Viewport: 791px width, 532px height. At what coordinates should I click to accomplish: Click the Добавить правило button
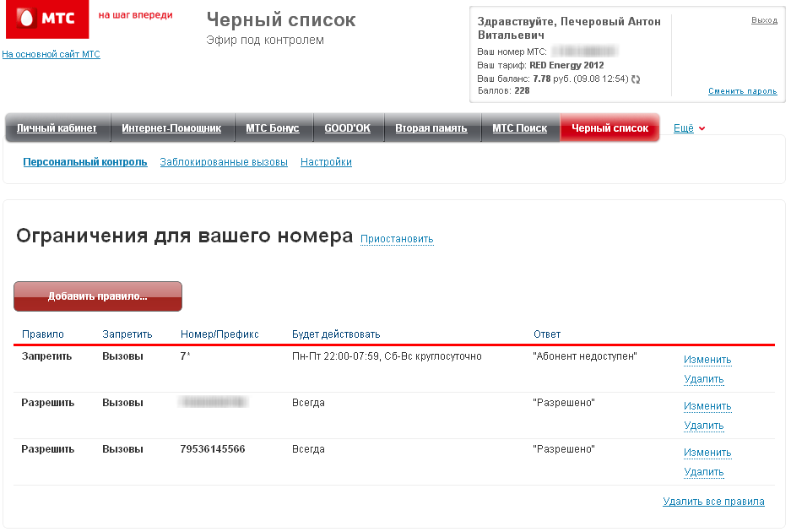point(98,296)
